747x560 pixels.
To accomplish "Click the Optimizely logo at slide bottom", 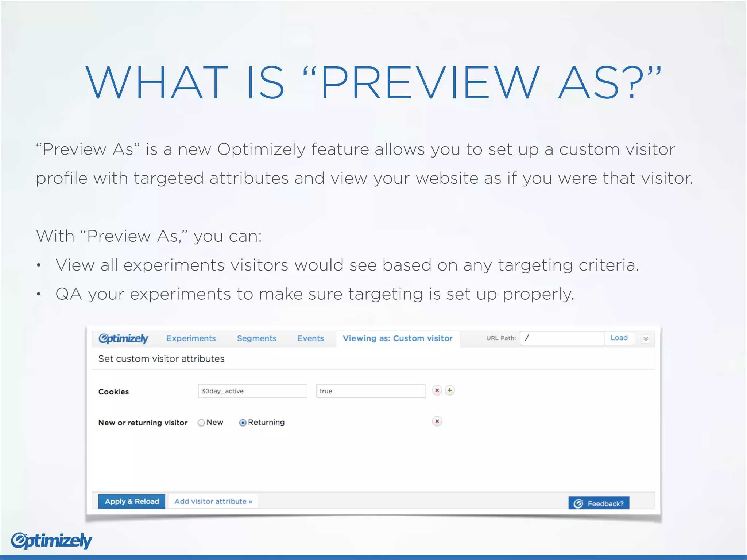I will point(51,541).
